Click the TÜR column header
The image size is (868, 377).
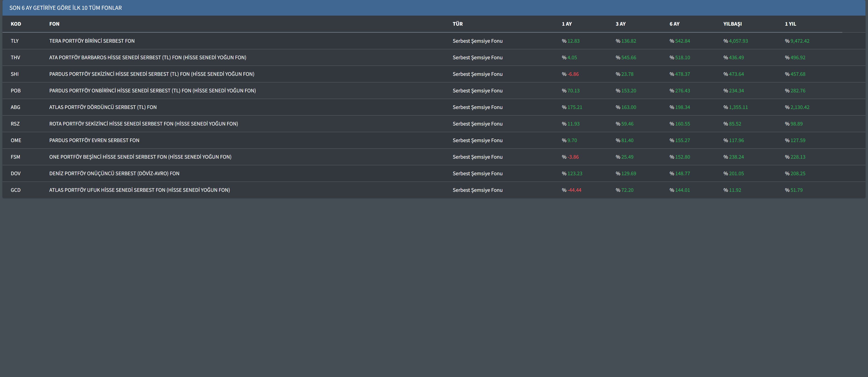point(458,24)
